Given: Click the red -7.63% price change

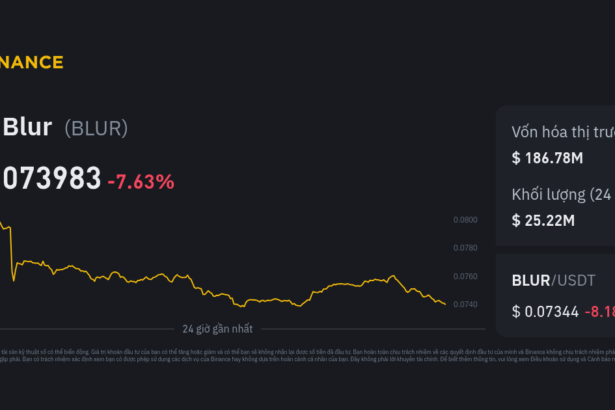Looking at the screenshot, I should 141,181.
